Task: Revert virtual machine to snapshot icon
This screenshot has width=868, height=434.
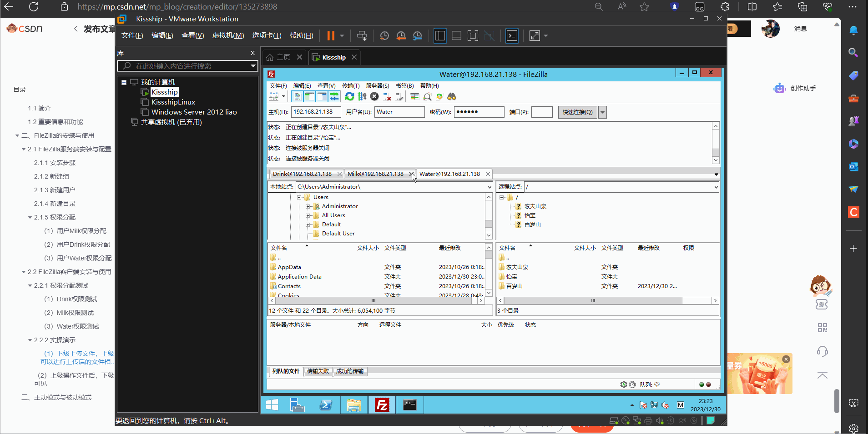Action: 401,36
